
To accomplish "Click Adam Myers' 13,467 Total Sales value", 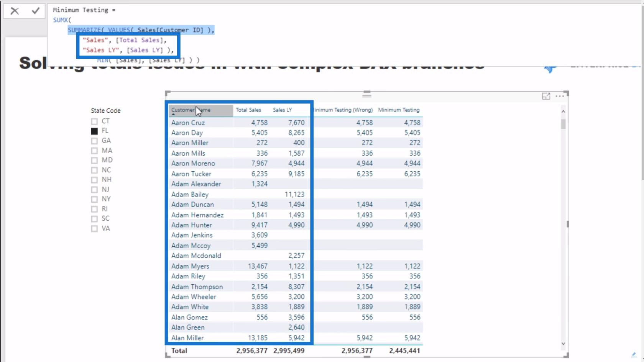I will point(258,266).
